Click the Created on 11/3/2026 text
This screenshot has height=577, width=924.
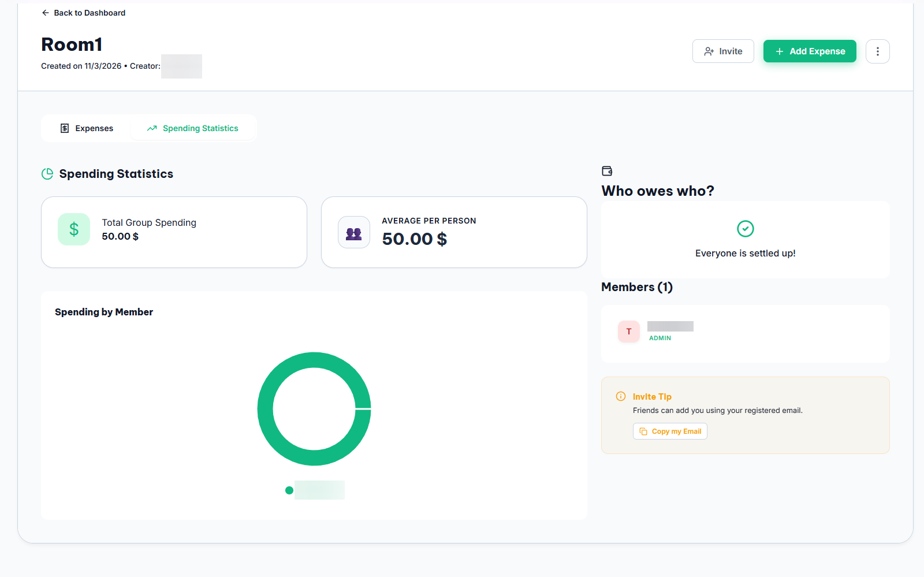click(81, 66)
